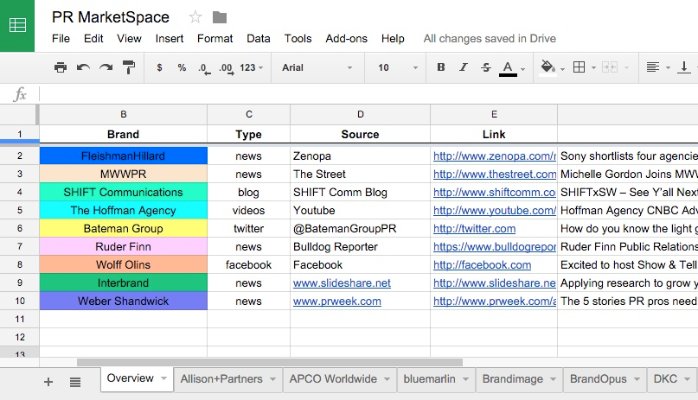The width and height of the screenshot is (698, 400).
Task: Open the Borders tool
Action: 579,67
